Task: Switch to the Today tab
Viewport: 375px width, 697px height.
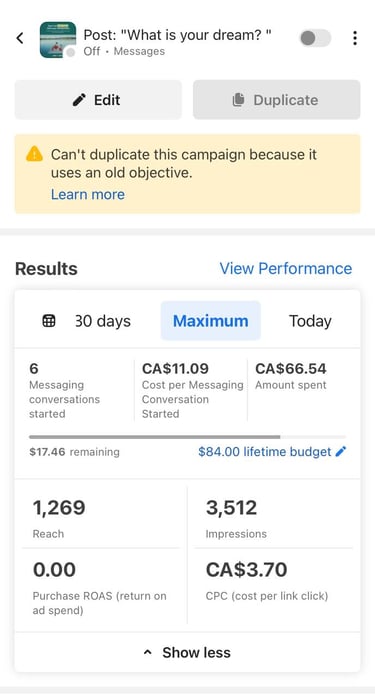Action: [310, 320]
